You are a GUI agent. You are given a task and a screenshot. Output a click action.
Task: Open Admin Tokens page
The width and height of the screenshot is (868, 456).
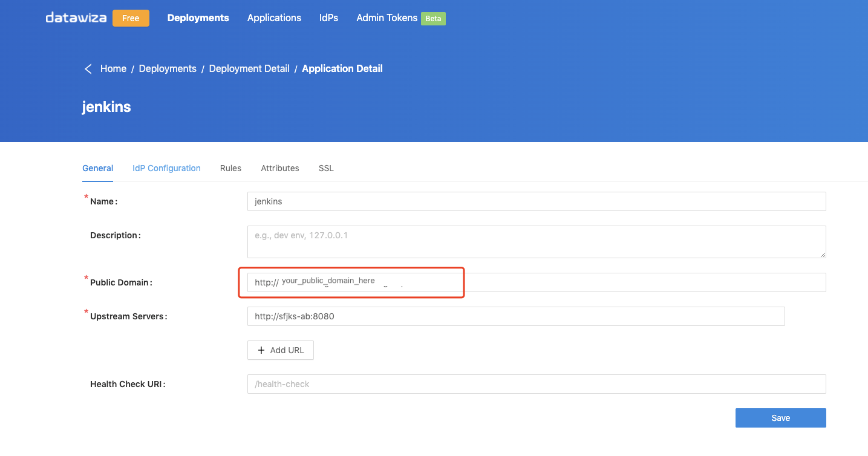(x=387, y=18)
